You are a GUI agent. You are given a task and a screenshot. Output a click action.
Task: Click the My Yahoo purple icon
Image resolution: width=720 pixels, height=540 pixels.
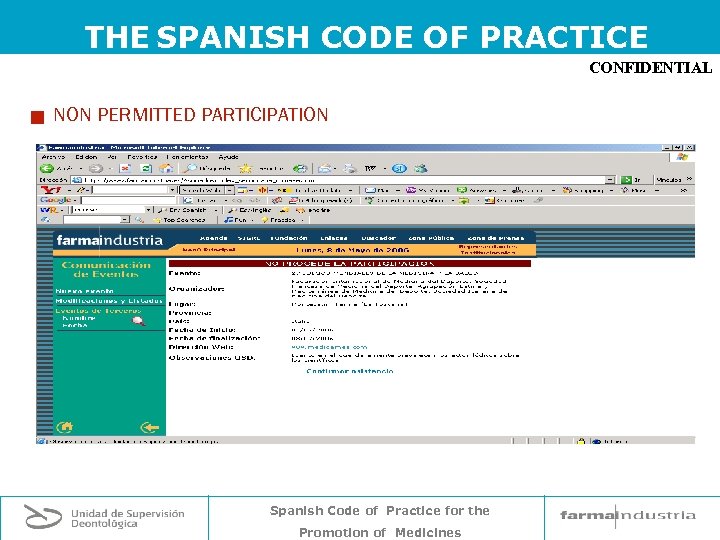click(411, 190)
